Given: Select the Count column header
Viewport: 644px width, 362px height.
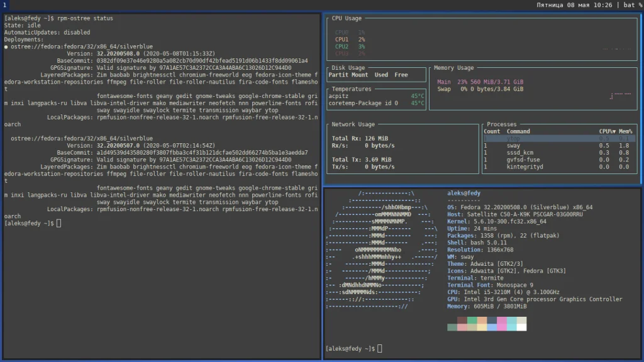Looking at the screenshot, I should pos(492,131).
